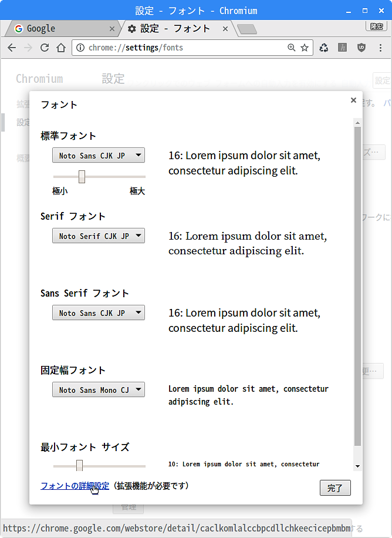Viewport: 392px width, 538px height.
Task: Click the recycle arrows extension icon
Action: pyautogui.click(x=324, y=48)
